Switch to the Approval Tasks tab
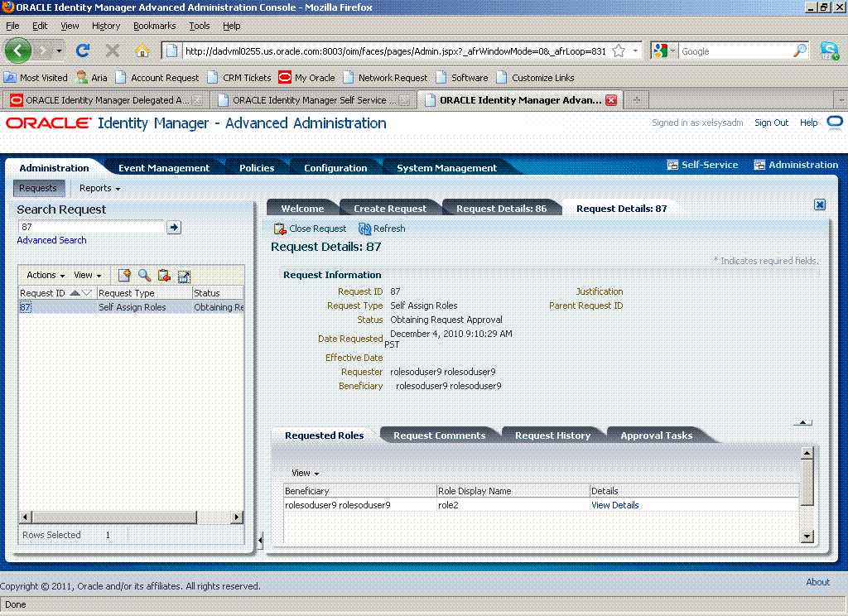The width and height of the screenshot is (848, 616). (656, 435)
